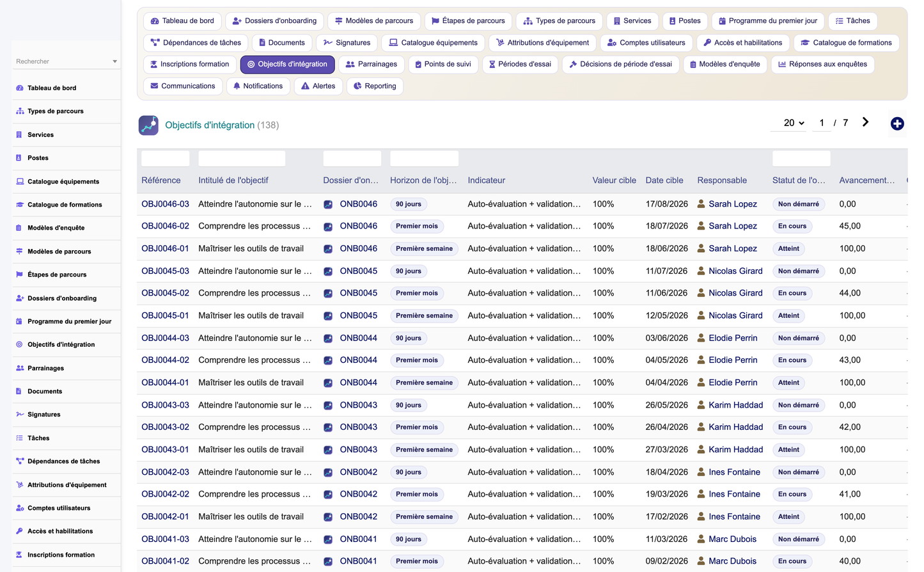Click the Statut de l'objectif filter field
The image size is (924, 572).
(x=801, y=159)
